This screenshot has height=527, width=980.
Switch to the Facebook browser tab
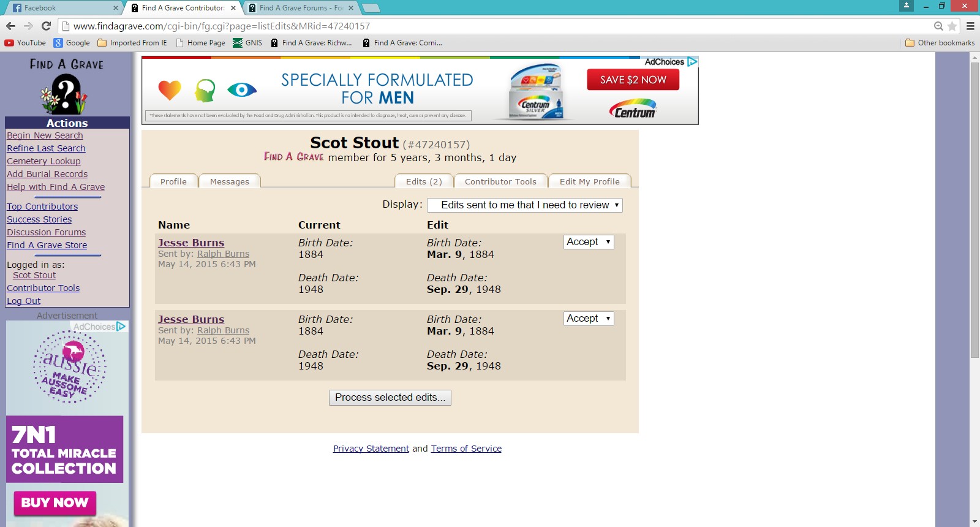pyautogui.click(x=61, y=8)
